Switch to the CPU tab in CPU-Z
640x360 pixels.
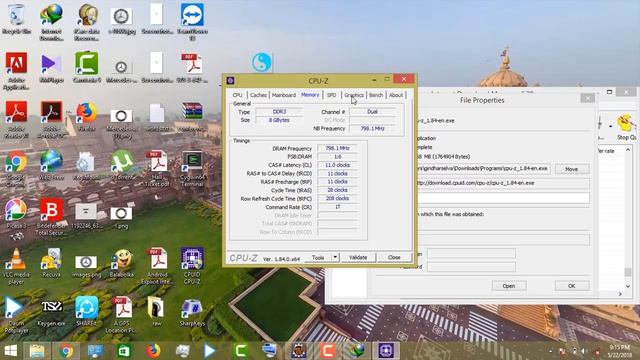click(x=238, y=95)
